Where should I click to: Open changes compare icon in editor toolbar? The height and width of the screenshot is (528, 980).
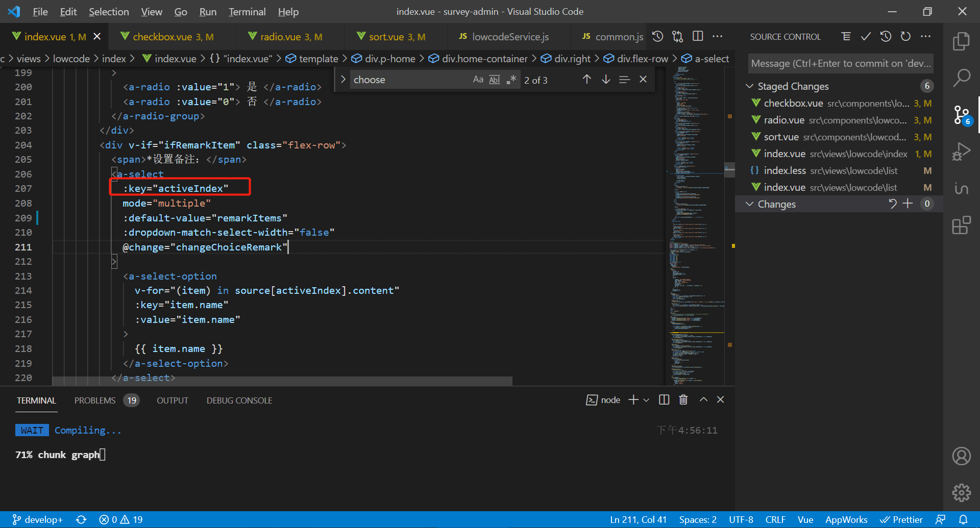(678, 36)
